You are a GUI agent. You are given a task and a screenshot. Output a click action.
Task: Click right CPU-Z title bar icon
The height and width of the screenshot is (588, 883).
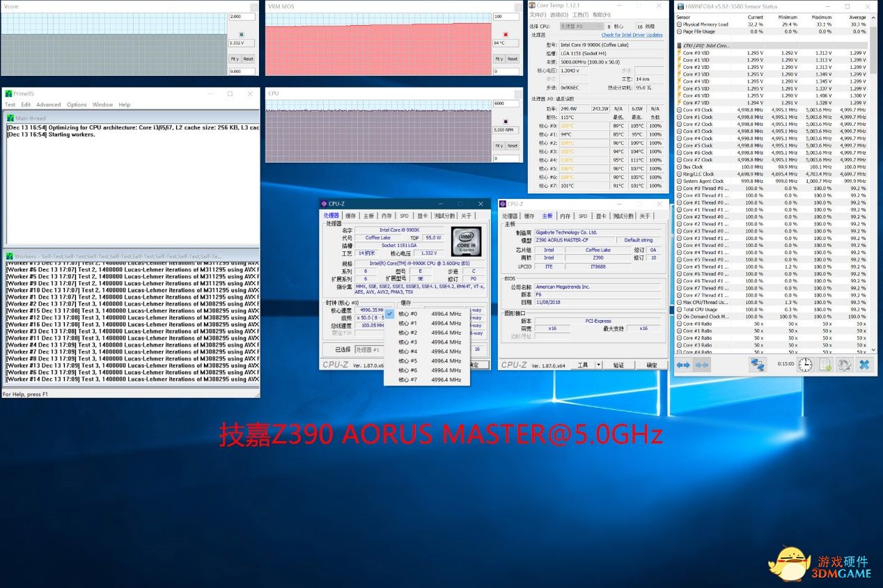(503, 204)
